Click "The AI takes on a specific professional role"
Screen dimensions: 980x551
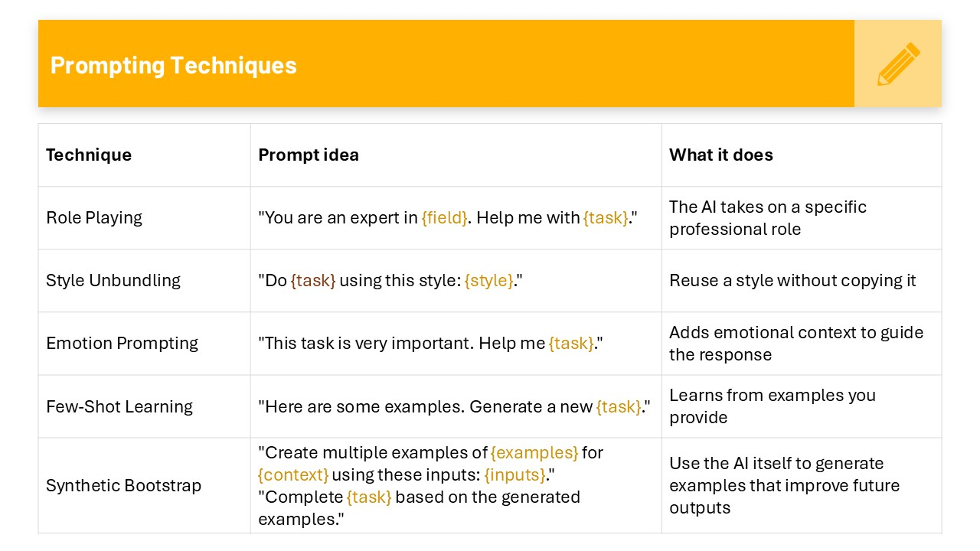pyautogui.click(x=768, y=218)
